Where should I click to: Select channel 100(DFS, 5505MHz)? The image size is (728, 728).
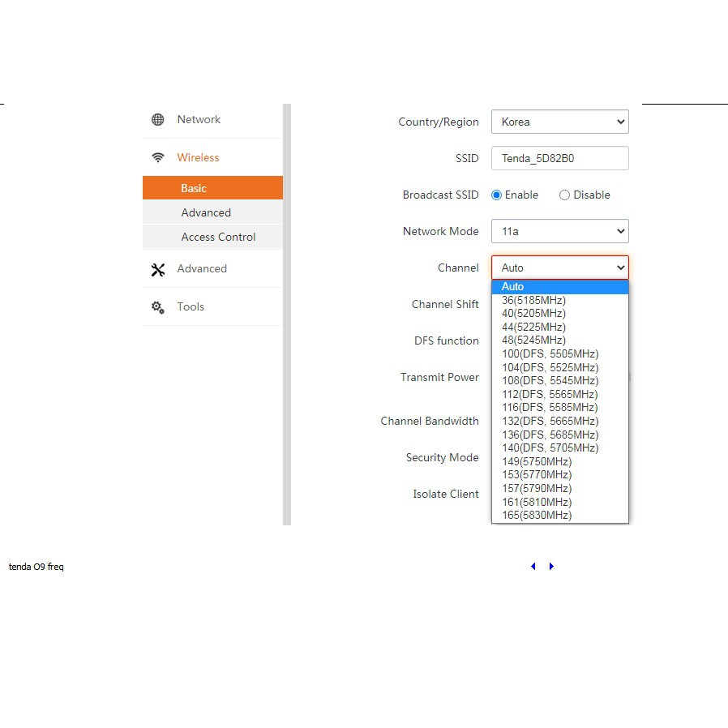click(550, 353)
